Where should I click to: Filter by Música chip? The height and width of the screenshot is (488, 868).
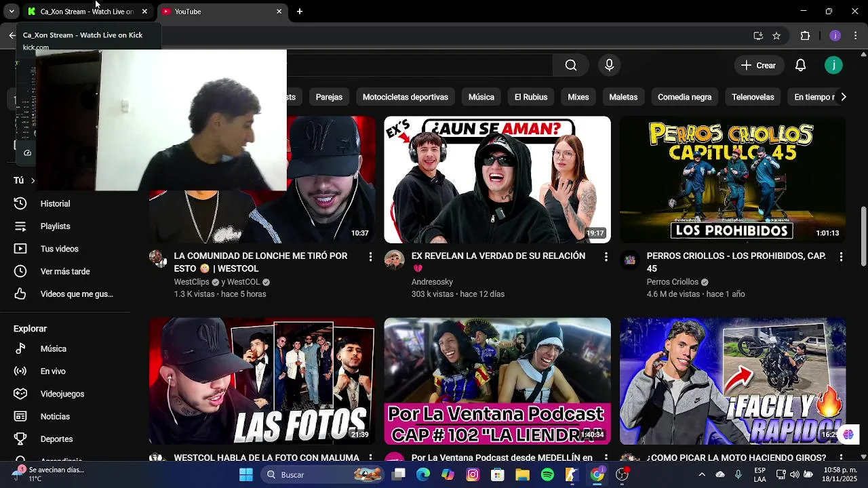click(x=481, y=97)
